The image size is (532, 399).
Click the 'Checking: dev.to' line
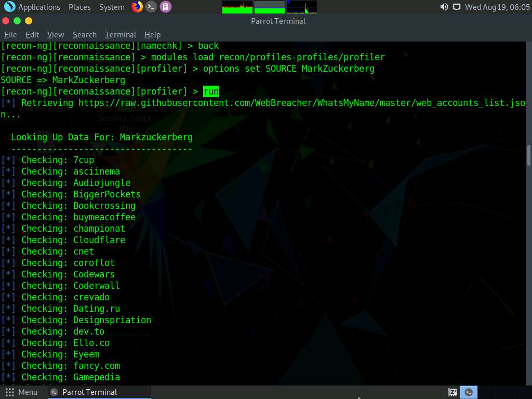[52, 331]
